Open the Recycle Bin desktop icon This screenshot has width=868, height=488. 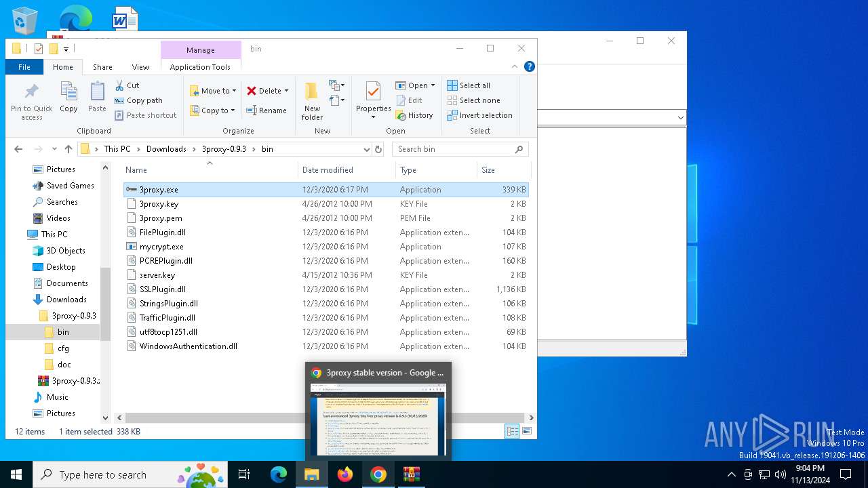(26, 20)
